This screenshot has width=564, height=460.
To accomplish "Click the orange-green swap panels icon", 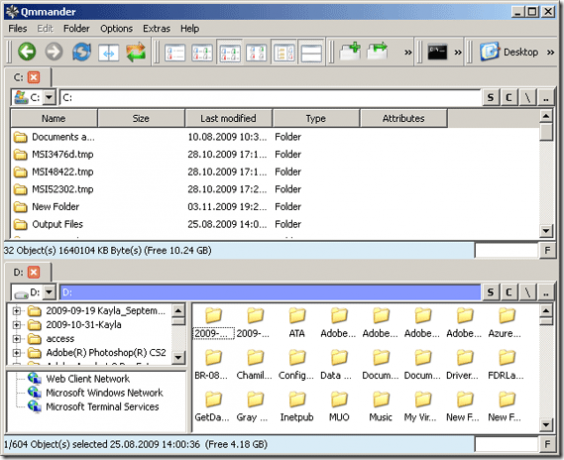I will coord(136,52).
